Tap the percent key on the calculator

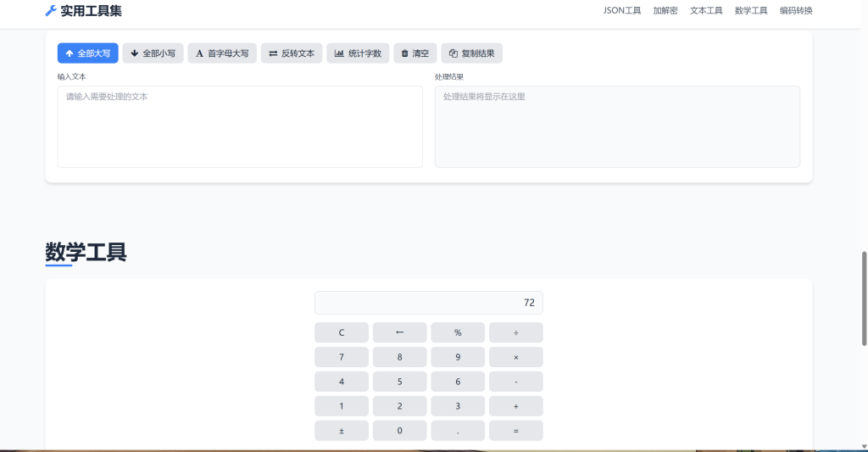(x=458, y=332)
